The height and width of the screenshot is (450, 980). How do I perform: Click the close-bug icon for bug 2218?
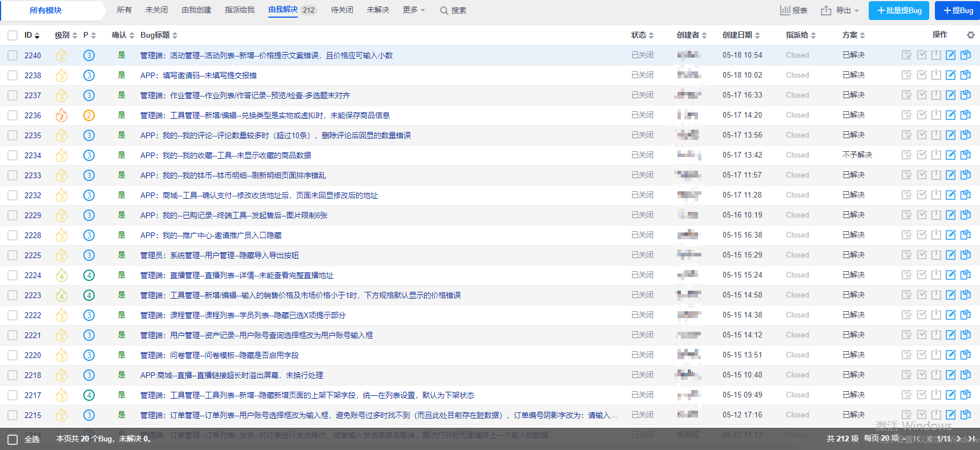(936, 375)
